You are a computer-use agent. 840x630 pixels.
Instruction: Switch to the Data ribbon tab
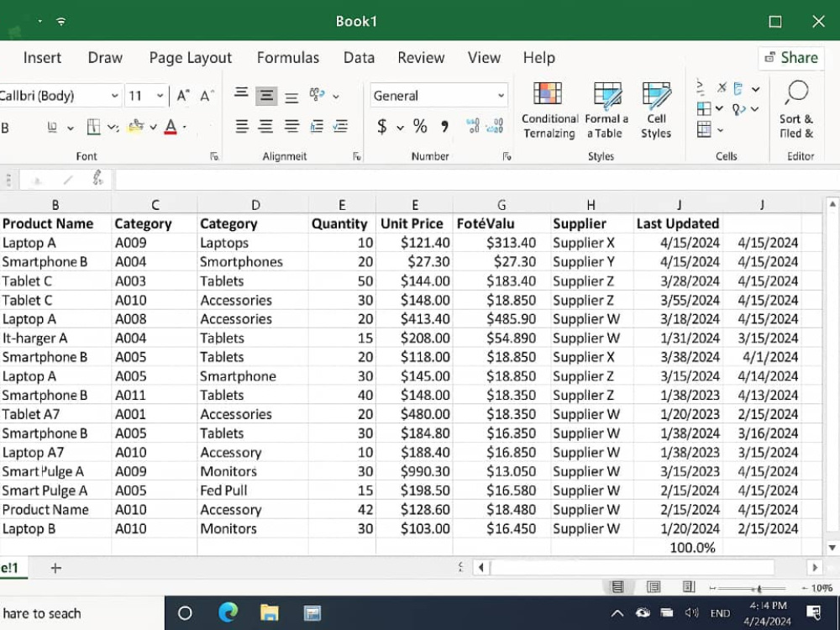pos(359,57)
